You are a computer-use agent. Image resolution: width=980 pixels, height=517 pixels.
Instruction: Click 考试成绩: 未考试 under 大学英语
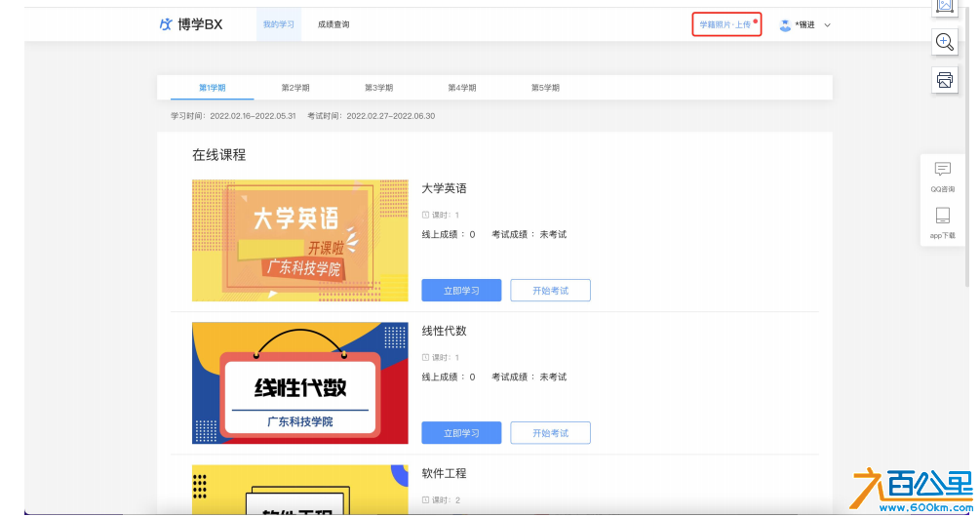tap(529, 234)
